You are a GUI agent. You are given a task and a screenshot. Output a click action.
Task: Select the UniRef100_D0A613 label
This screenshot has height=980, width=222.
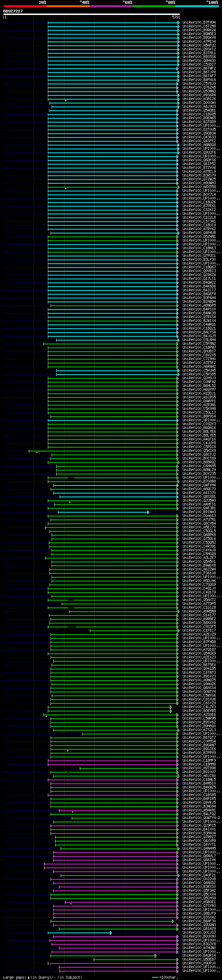(x=199, y=516)
